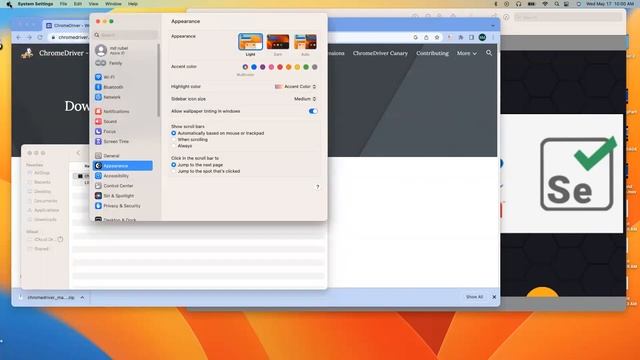Choose the Graphite accent color
Image resolution: width=640 pixels, height=360 pixels.
point(315,67)
